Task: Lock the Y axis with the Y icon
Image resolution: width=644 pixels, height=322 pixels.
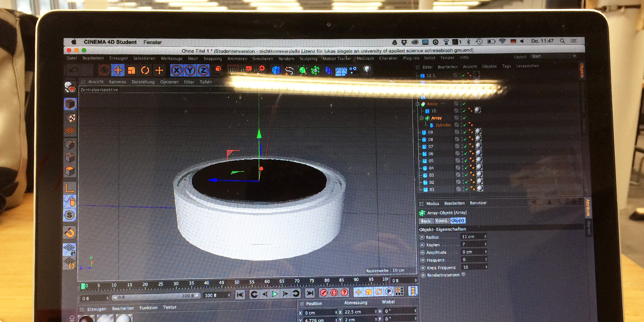Action: point(190,71)
